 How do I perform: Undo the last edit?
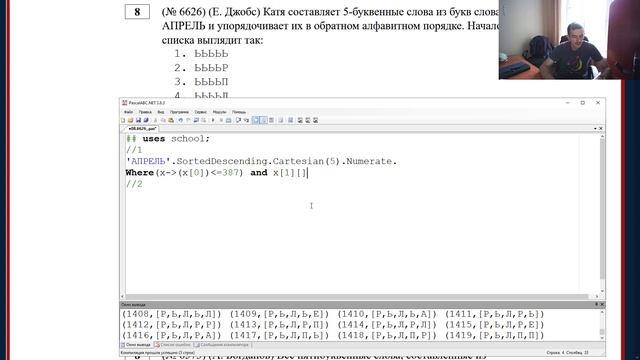coord(181,120)
